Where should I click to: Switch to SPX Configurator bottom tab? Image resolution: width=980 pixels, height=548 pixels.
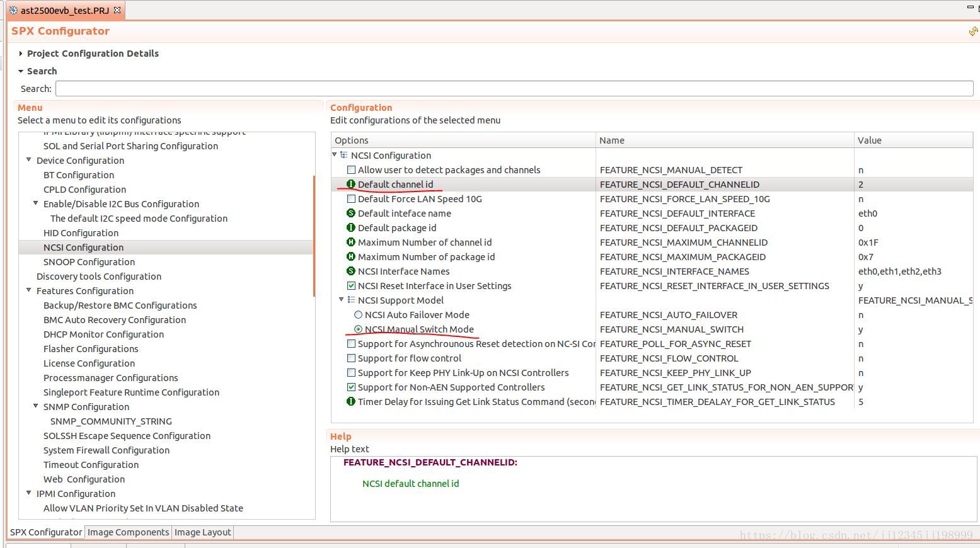(x=46, y=532)
